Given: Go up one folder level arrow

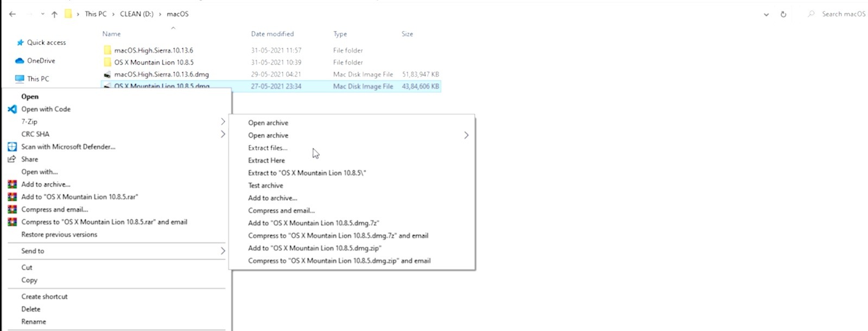Looking at the screenshot, I should tap(54, 14).
